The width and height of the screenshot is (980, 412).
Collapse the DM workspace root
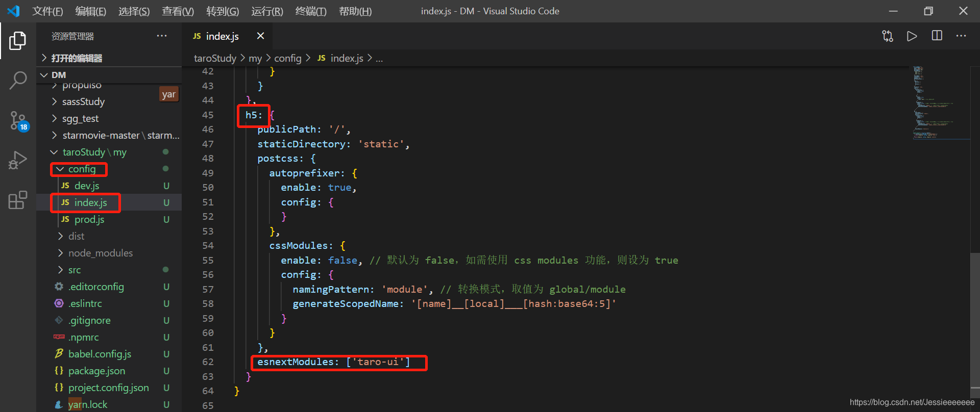[109, 75]
